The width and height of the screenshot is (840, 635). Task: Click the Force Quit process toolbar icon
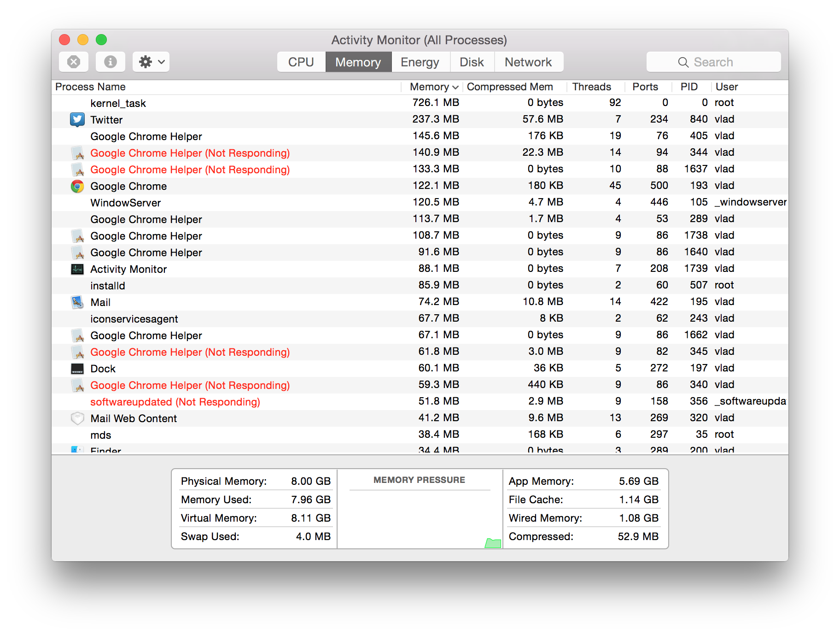(x=74, y=62)
